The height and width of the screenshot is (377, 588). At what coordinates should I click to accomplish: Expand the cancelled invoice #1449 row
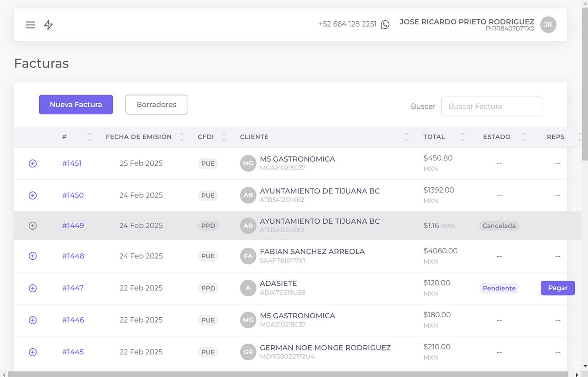pos(33,226)
